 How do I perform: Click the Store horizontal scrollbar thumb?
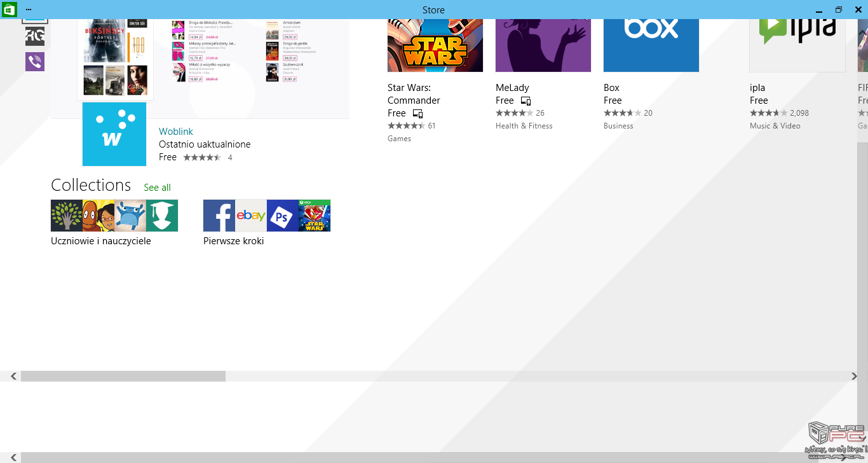pyautogui.click(x=123, y=377)
